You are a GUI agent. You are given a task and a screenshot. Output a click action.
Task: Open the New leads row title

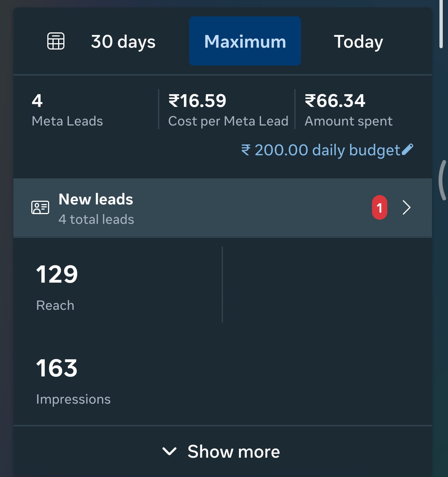pos(96,199)
